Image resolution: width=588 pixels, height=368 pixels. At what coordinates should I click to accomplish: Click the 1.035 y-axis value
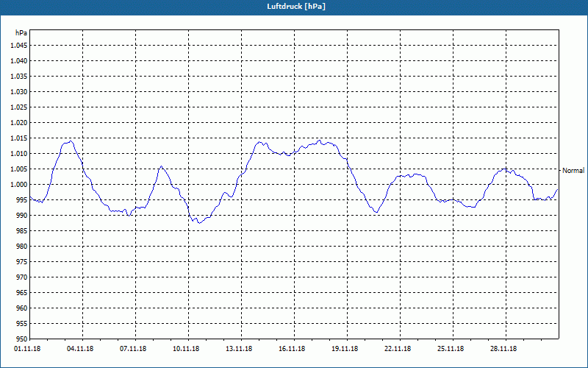click(19, 77)
